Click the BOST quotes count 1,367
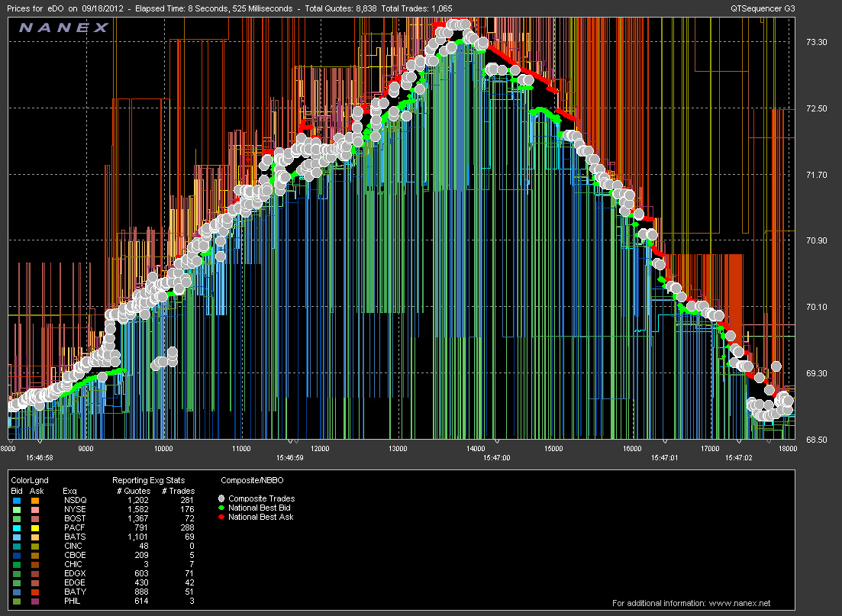The width and height of the screenshot is (842, 616). [137, 518]
